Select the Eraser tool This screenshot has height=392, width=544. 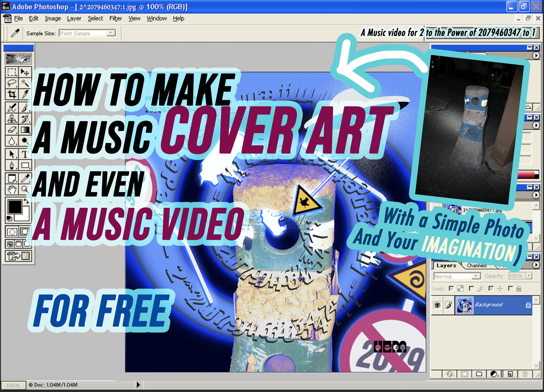click(12, 130)
